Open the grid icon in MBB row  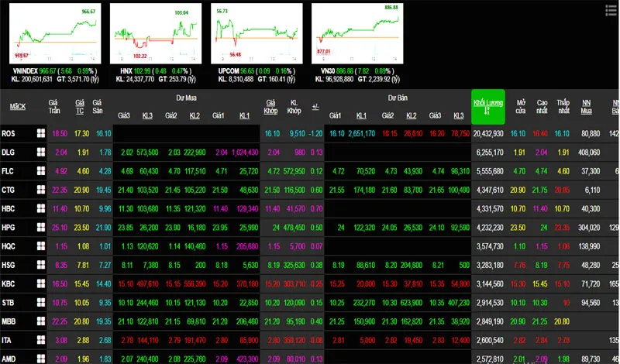tap(41, 321)
